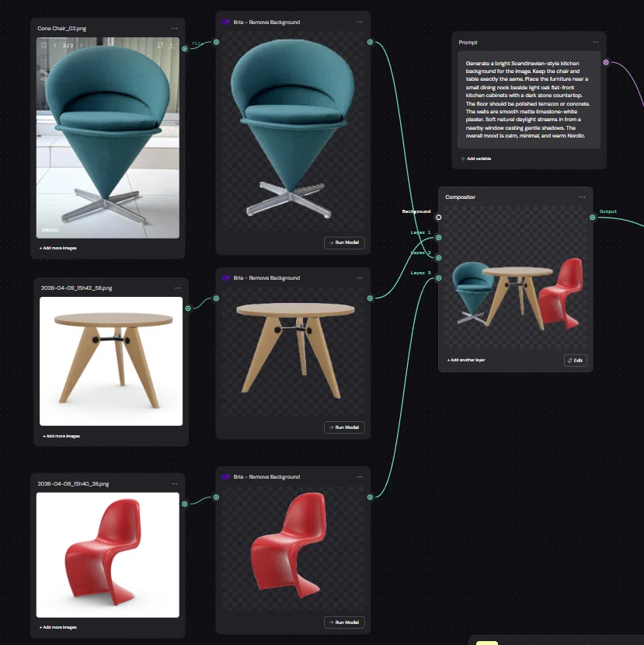Screen dimensions: 644x645
Task: Select the wooden table source image thumbnail
Action: pos(111,361)
